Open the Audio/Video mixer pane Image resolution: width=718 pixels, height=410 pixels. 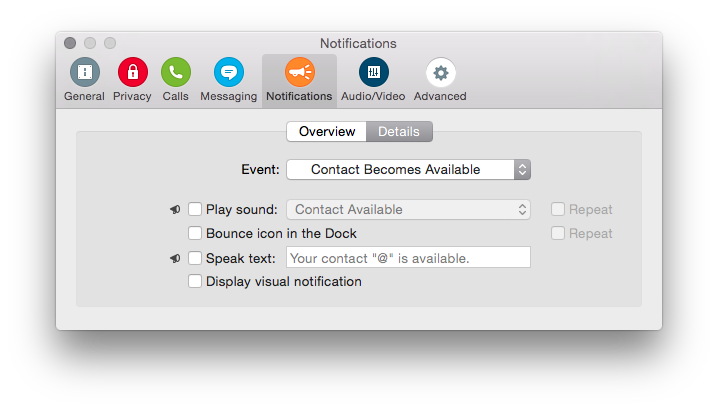click(373, 80)
